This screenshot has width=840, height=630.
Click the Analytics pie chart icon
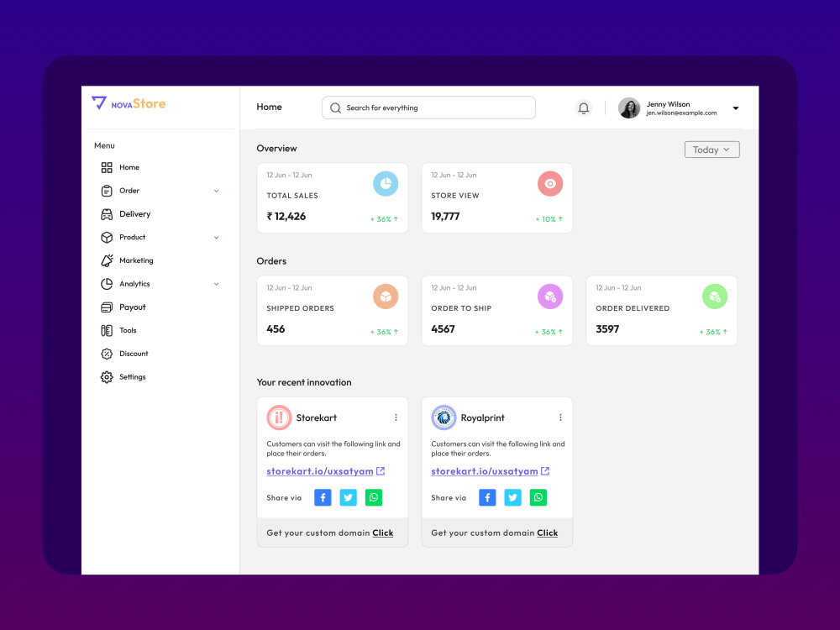tap(107, 284)
